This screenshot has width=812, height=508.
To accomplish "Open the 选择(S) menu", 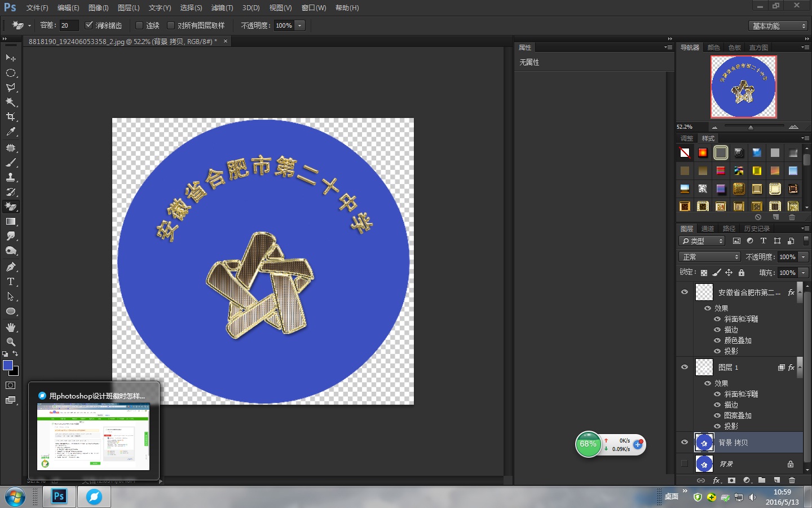I will [191, 8].
